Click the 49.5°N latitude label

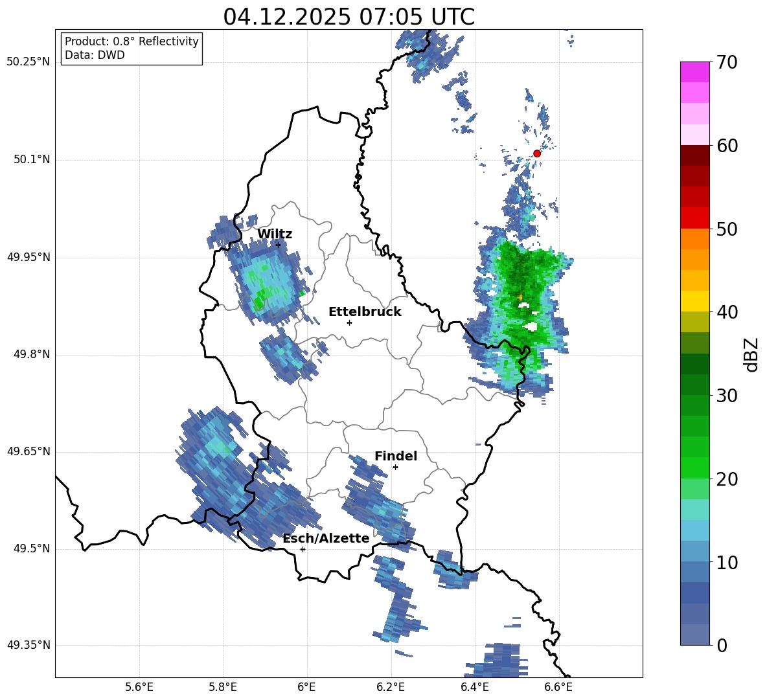click(x=32, y=548)
